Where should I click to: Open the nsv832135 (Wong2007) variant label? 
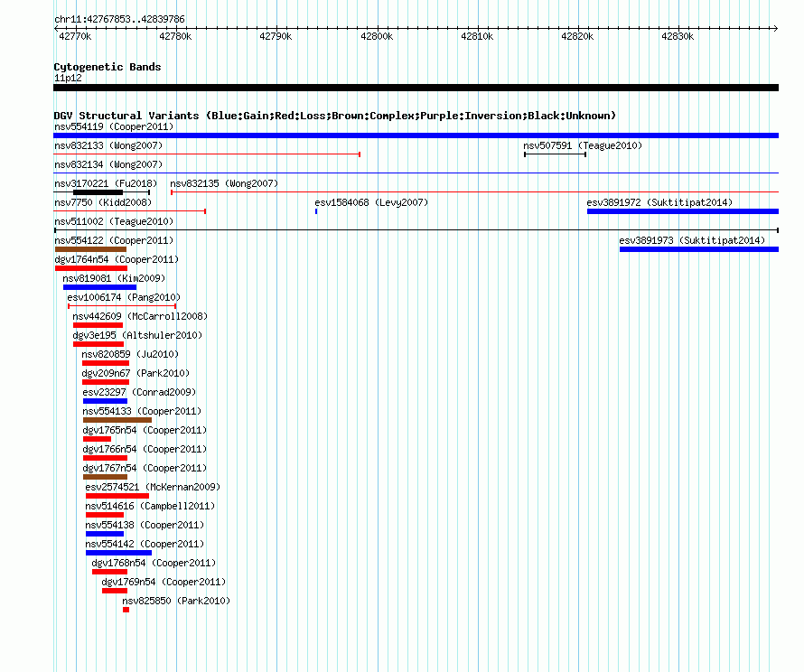224,183
